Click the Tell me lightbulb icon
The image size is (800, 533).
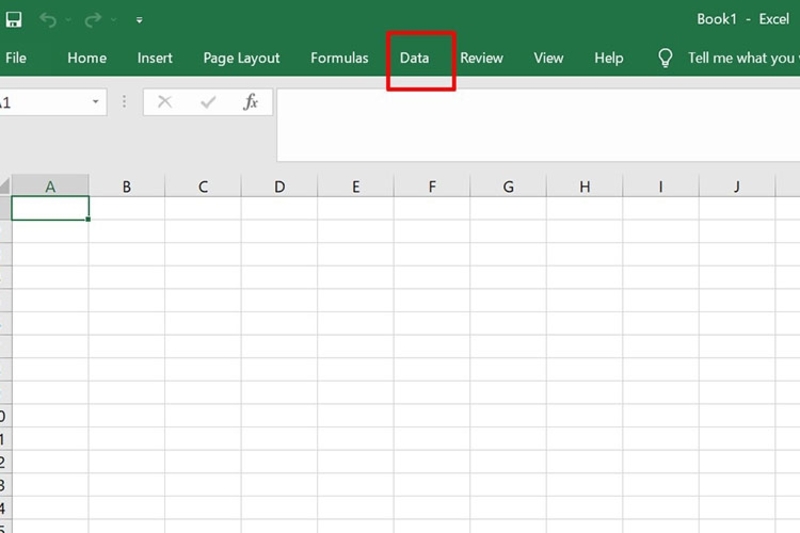click(x=665, y=58)
